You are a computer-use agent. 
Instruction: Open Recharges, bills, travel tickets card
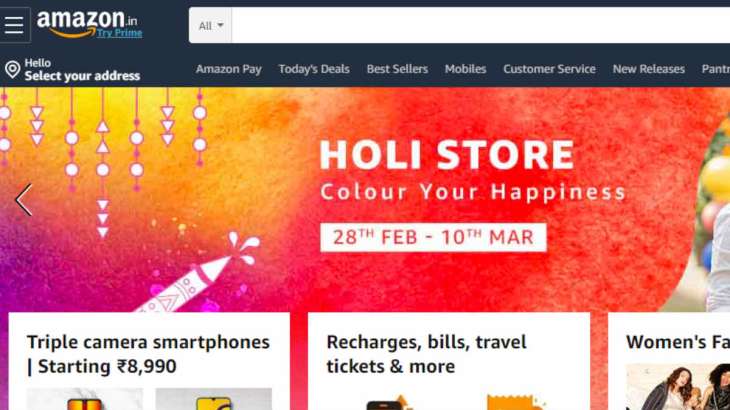click(426, 354)
